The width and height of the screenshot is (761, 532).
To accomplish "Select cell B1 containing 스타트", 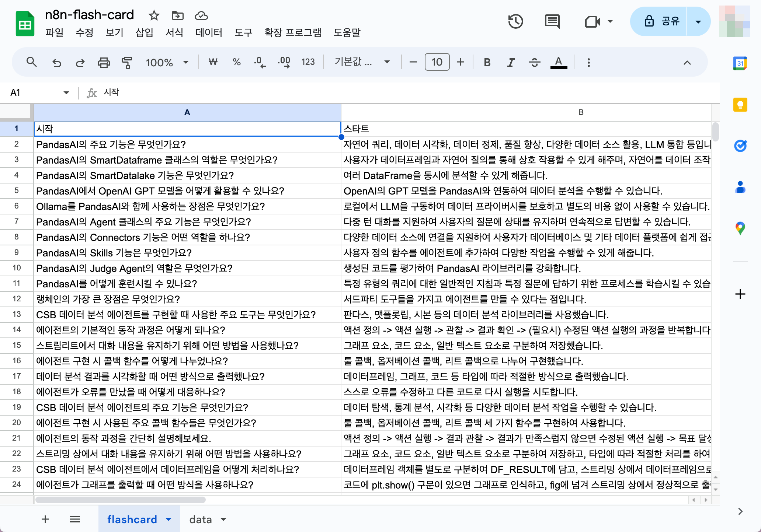I will [x=526, y=129].
